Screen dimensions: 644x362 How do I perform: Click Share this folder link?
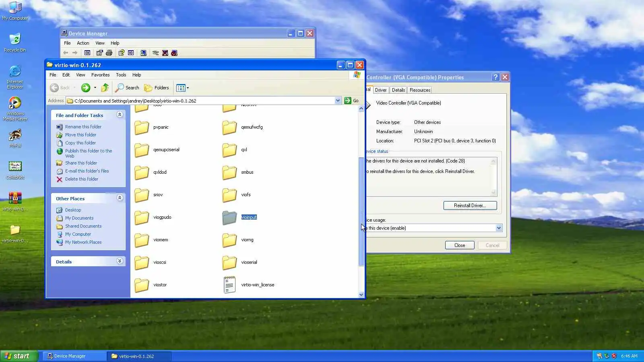(x=81, y=163)
